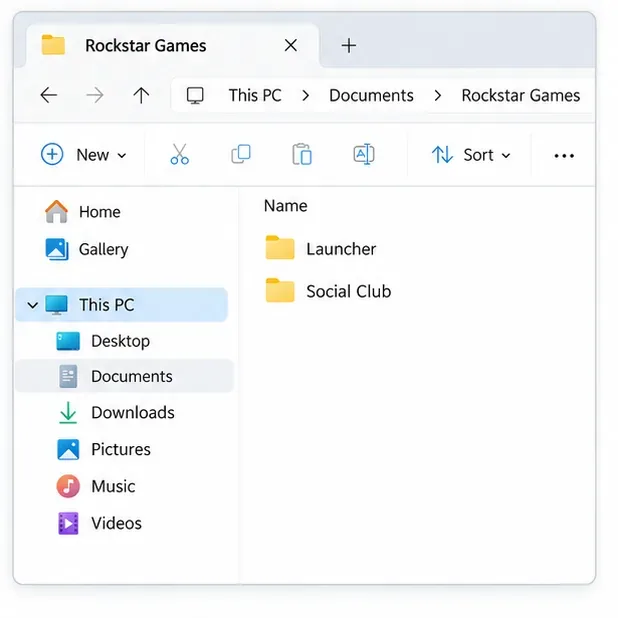Click the monitor icon in address bar
The image size is (618, 618).
click(x=195, y=95)
